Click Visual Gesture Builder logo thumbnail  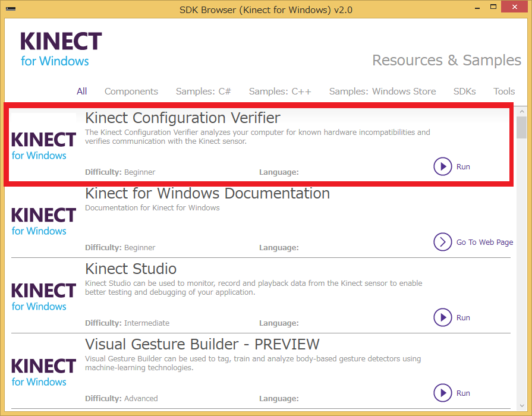(x=43, y=372)
